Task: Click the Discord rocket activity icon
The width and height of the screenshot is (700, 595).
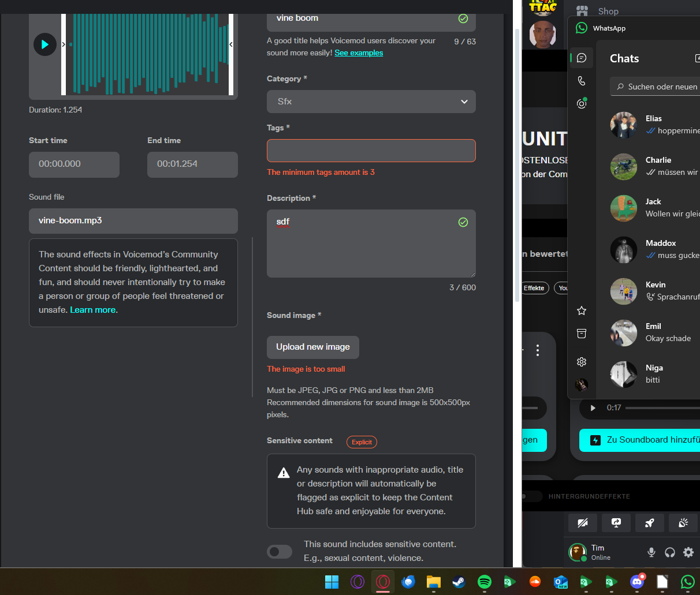Action: 650,523
